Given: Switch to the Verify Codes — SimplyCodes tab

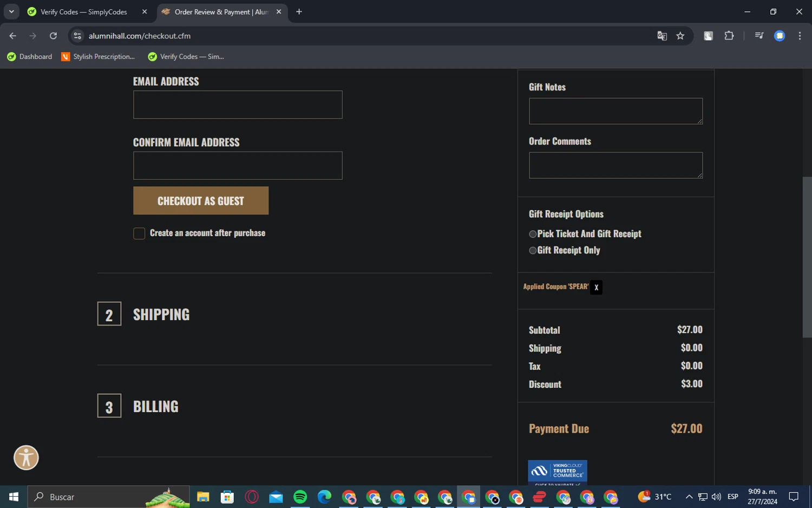Looking at the screenshot, I should [x=84, y=11].
